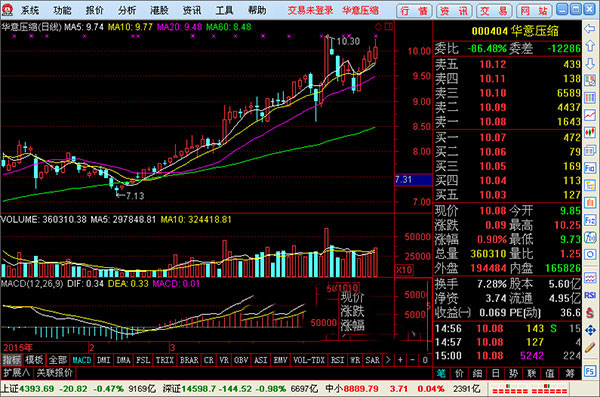The height and width of the screenshot is (397, 600).
Task: Open the 工具 menu
Action: point(224,10)
